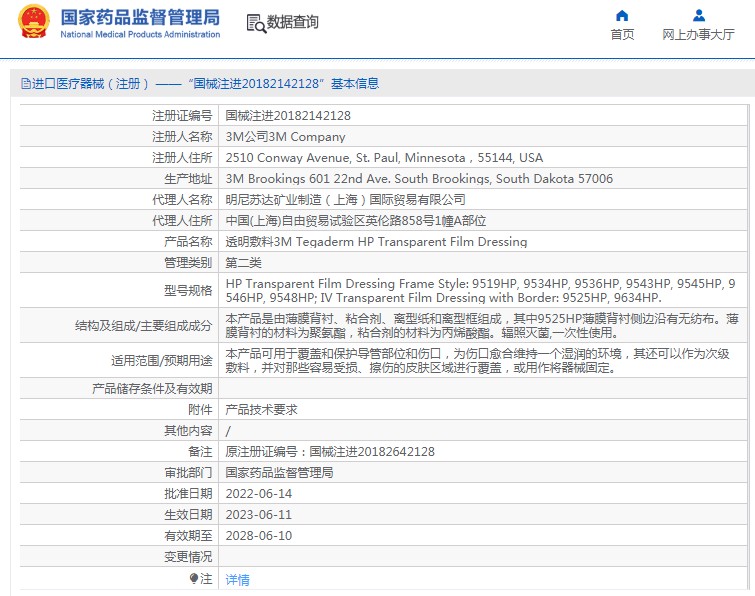Select the intended use text 覆盖和保护导管部位
This screenshot has height=596, width=755.
pyautogui.click(x=477, y=361)
